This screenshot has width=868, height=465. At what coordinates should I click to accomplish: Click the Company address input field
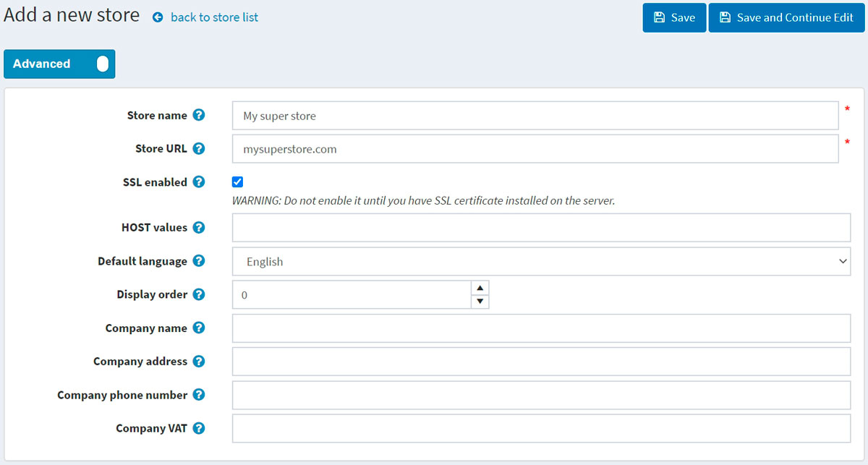[x=541, y=362]
